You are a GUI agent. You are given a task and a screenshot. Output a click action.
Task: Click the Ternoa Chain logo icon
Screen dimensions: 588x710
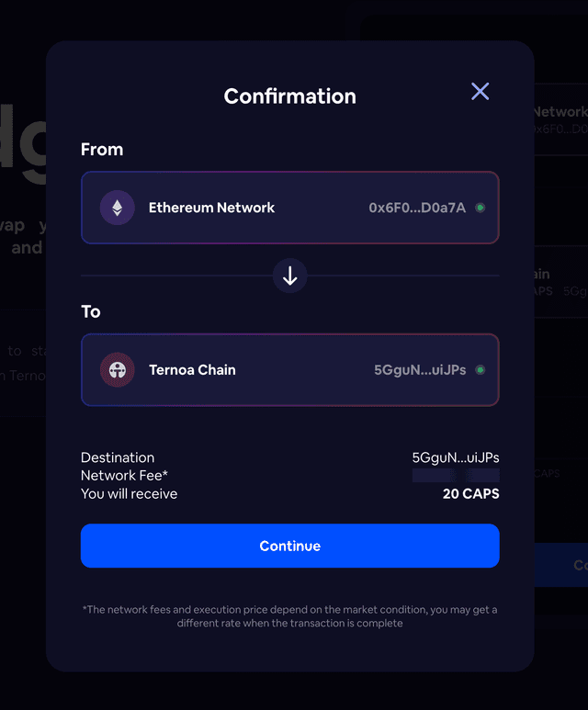[x=117, y=370]
